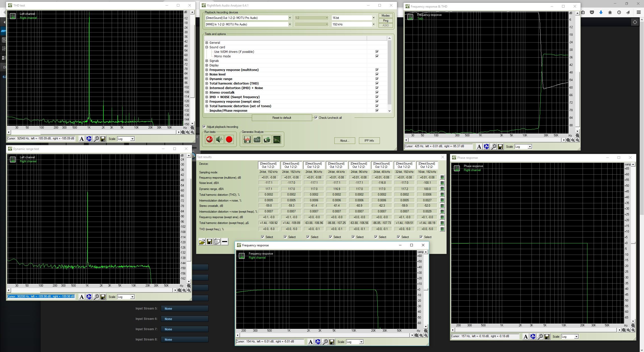Click the 'A' text icon in Phase response toolbar
The image size is (644, 352).
point(526,337)
